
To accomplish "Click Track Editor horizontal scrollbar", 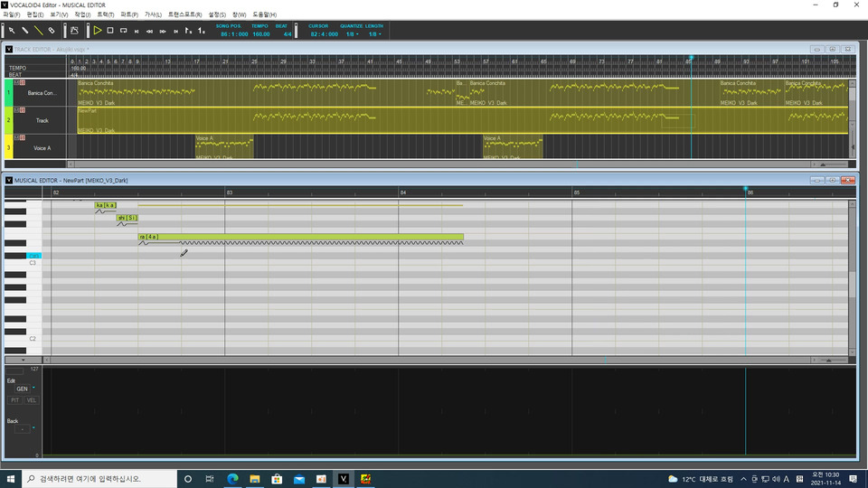I will [x=443, y=164].
